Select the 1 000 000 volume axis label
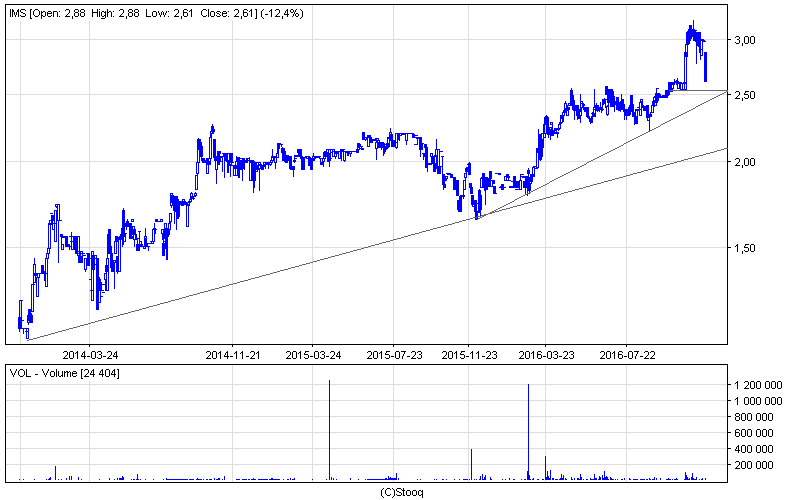The width and height of the screenshot is (800, 500). click(x=758, y=401)
